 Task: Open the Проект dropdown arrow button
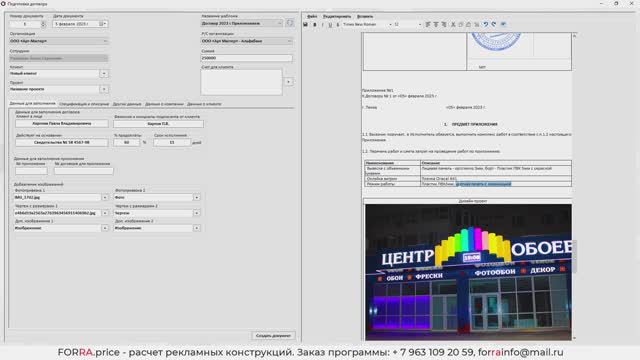point(104,89)
